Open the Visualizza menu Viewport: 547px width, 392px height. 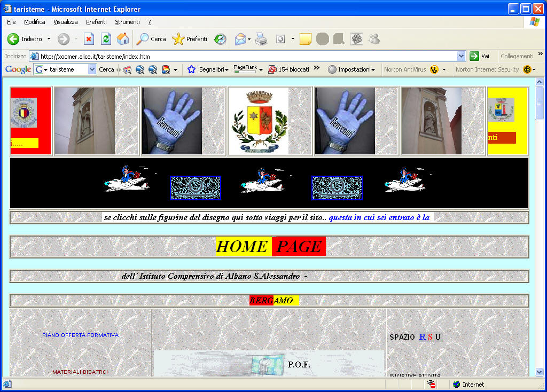(x=65, y=22)
